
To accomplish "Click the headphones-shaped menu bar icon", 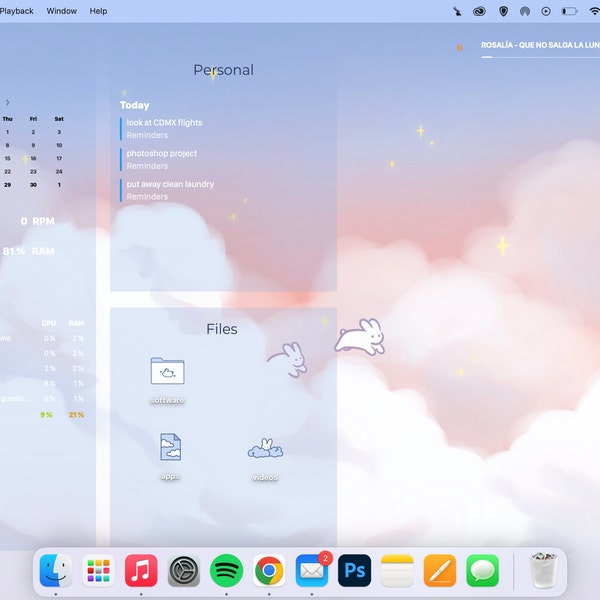I will (x=525, y=11).
